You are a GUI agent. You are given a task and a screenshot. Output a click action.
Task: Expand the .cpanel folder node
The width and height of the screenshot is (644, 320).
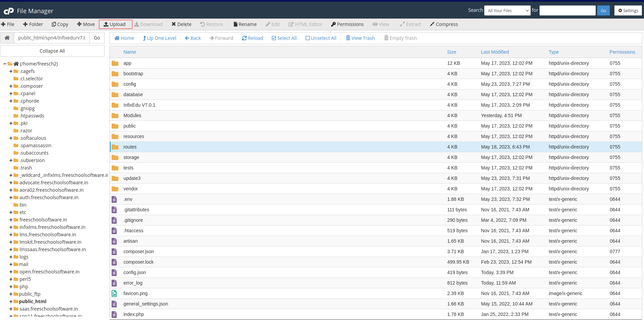(x=11, y=94)
